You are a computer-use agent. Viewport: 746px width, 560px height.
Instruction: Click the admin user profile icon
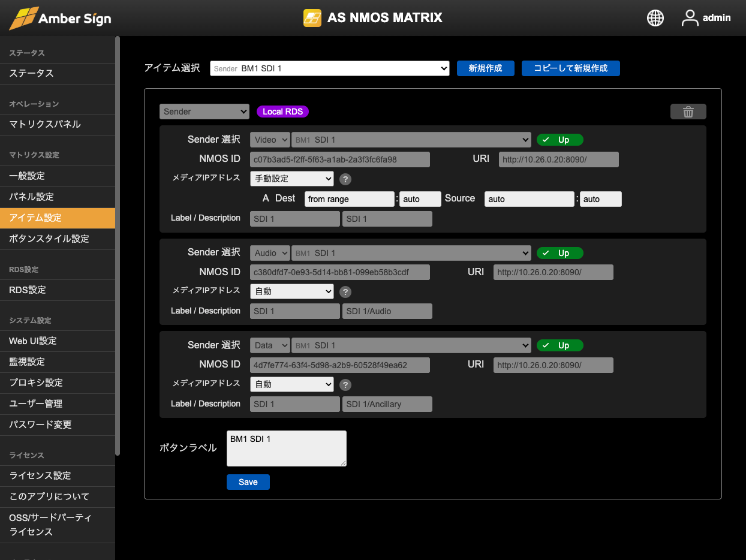tap(690, 18)
